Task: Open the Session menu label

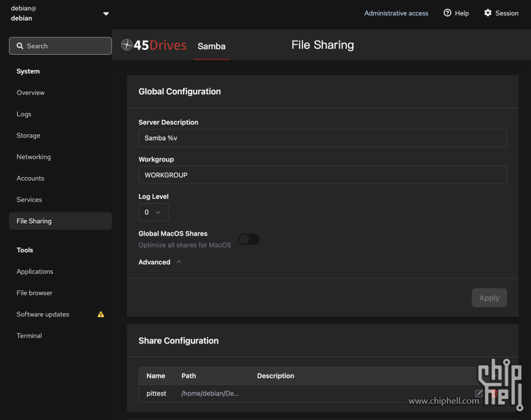Action: tap(507, 13)
